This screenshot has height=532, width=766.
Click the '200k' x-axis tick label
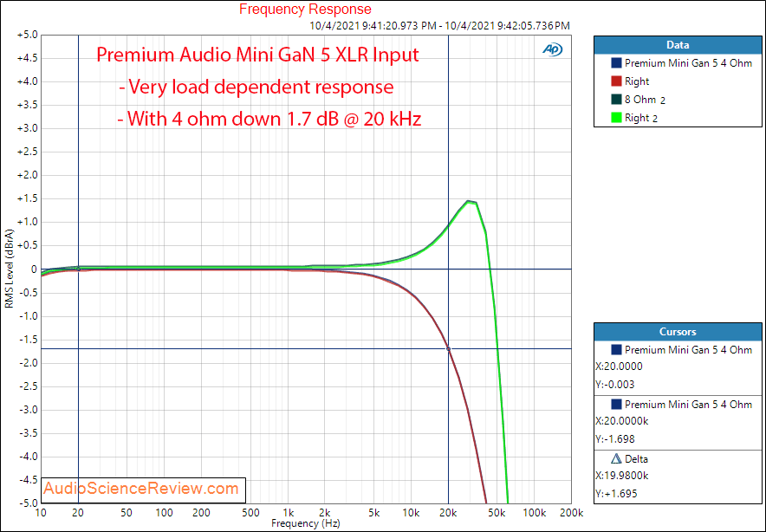tap(571, 513)
